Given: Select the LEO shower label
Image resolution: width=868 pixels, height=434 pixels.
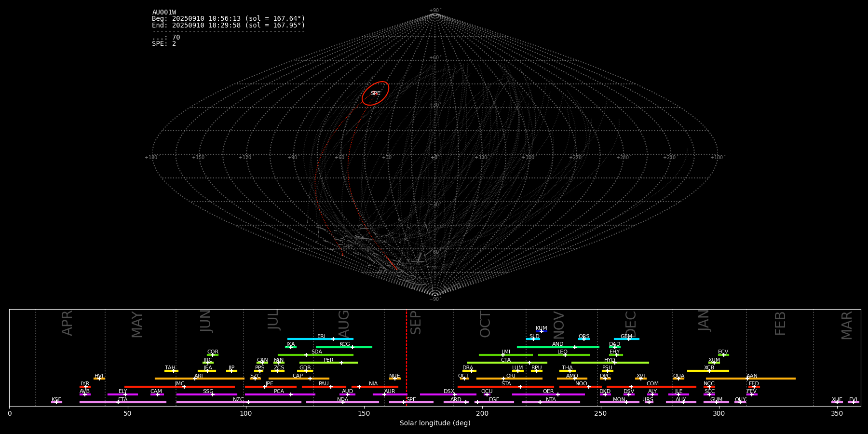Looking at the screenshot, I should 562,352.
